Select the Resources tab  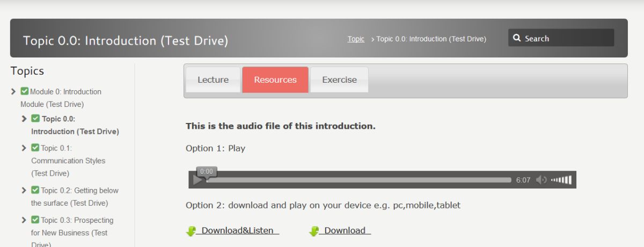tap(275, 79)
